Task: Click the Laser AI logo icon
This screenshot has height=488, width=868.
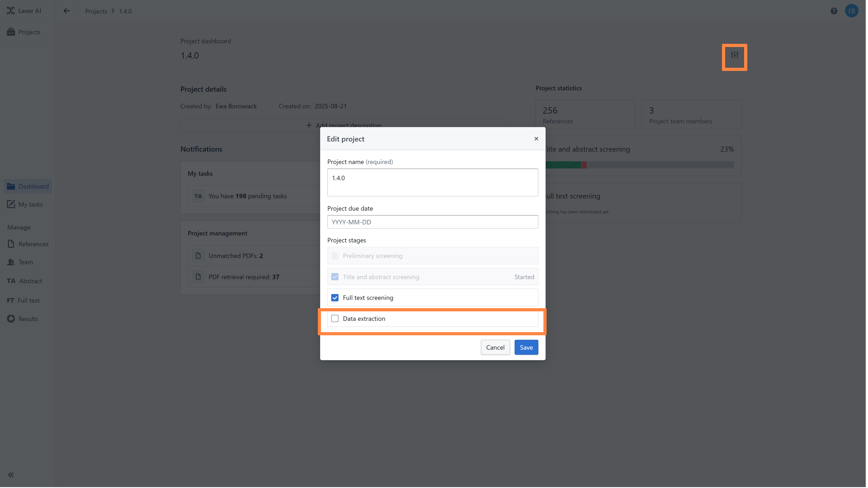Action: pos(10,11)
